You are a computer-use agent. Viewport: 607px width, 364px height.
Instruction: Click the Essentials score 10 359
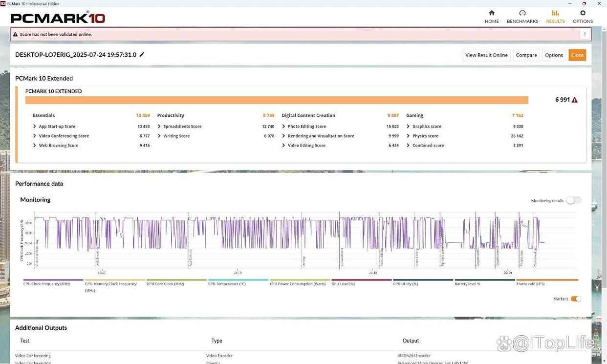click(x=143, y=116)
